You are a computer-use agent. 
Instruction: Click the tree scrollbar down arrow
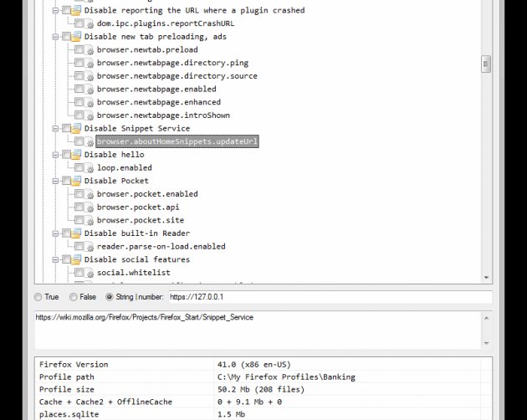486,278
